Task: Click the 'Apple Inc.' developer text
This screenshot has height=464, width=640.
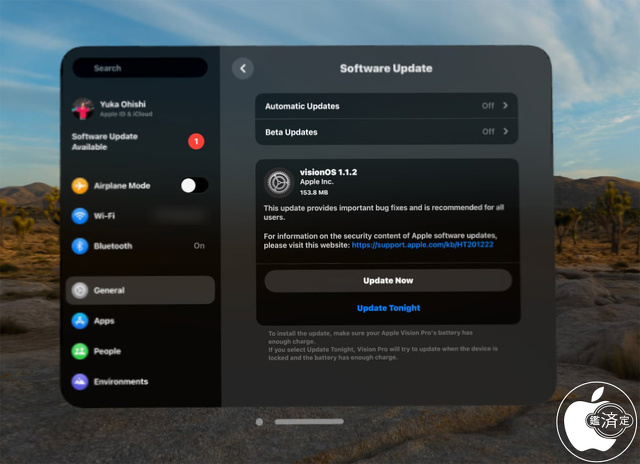Action: click(x=317, y=182)
